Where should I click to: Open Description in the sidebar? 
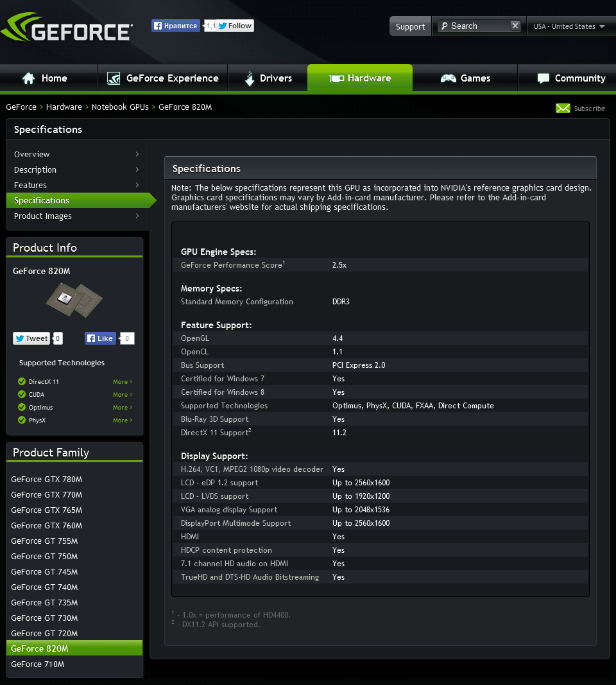point(77,169)
